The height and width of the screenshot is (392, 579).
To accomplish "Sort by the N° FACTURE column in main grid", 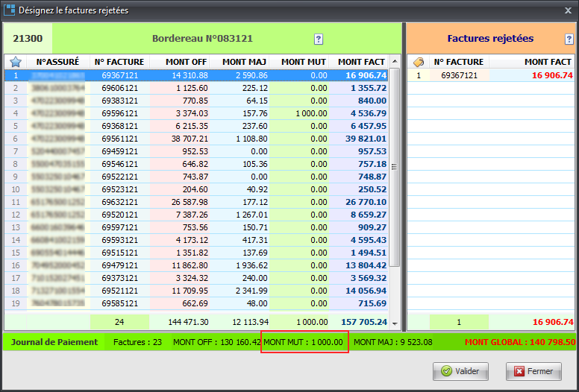I will (x=119, y=62).
